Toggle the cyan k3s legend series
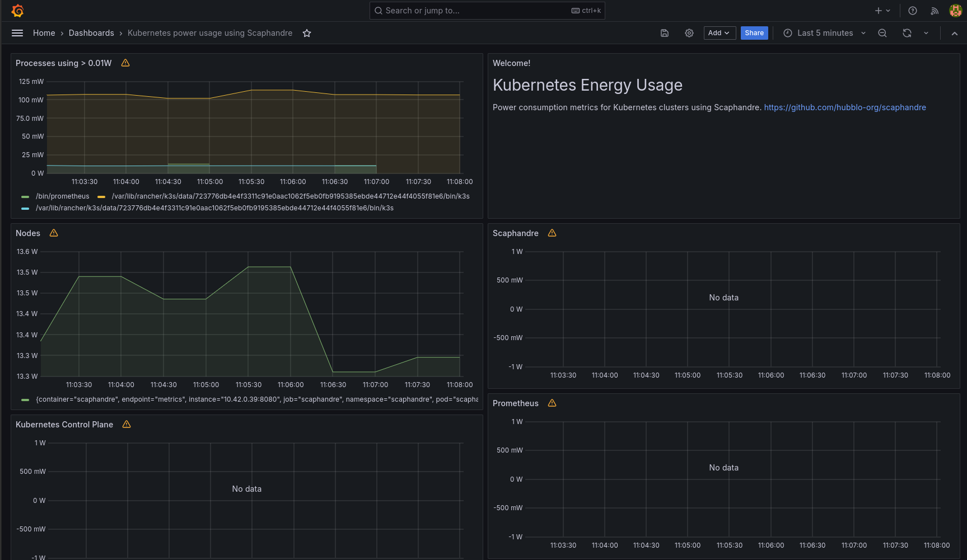Viewport: 967px width, 560px height. click(214, 208)
